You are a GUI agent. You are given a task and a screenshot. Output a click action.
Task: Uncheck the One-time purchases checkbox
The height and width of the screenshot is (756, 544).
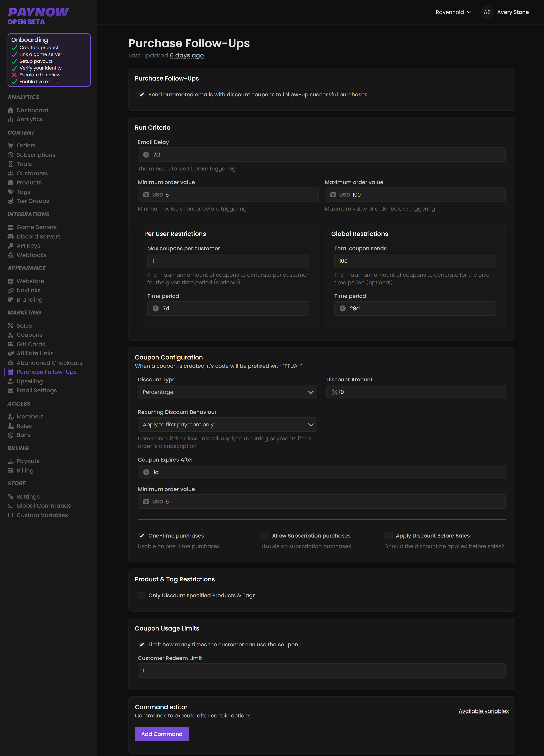point(142,536)
